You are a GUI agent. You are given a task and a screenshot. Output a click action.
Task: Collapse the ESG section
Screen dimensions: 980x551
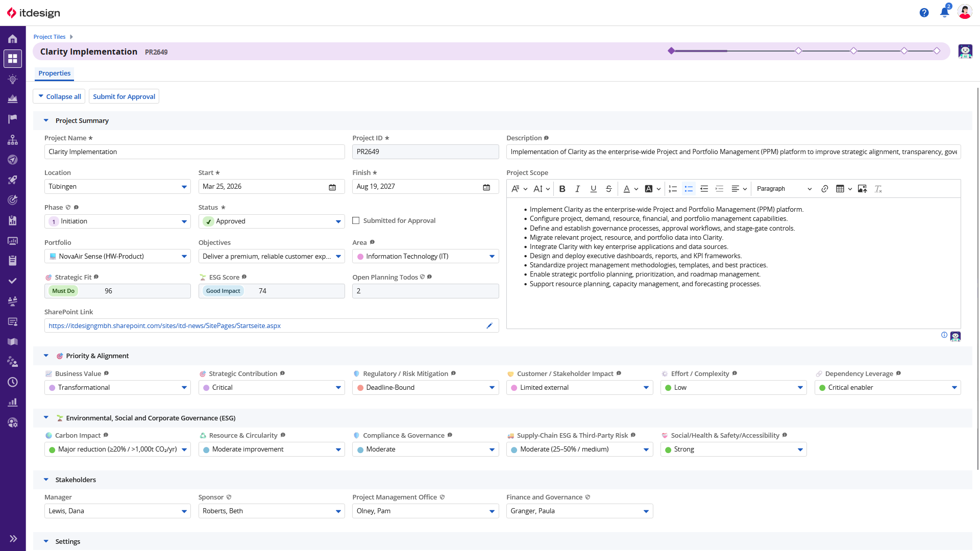point(46,417)
